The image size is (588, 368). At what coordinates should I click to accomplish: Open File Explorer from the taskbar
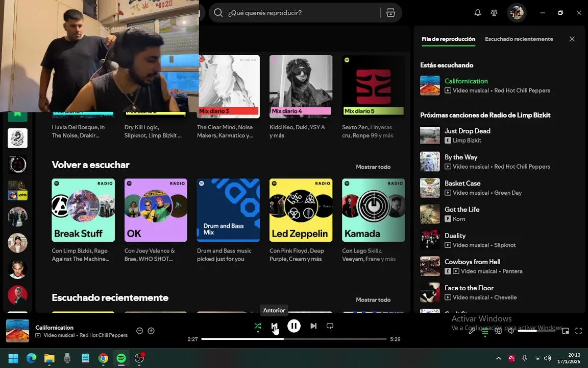click(49, 358)
